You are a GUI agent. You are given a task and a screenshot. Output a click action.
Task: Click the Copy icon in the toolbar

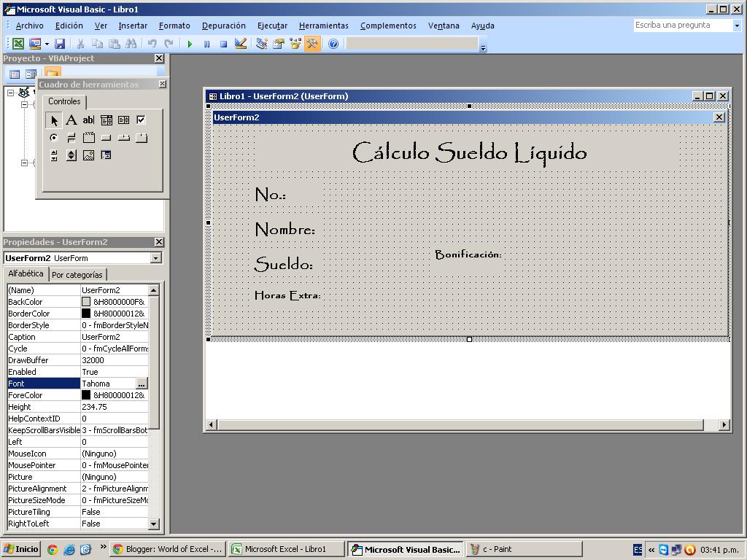click(97, 44)
